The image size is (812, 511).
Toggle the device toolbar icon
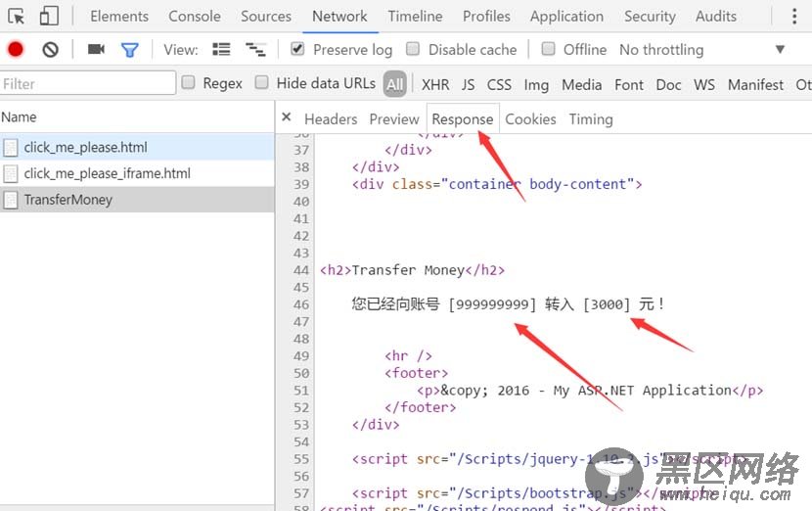(x=49, y=16)
